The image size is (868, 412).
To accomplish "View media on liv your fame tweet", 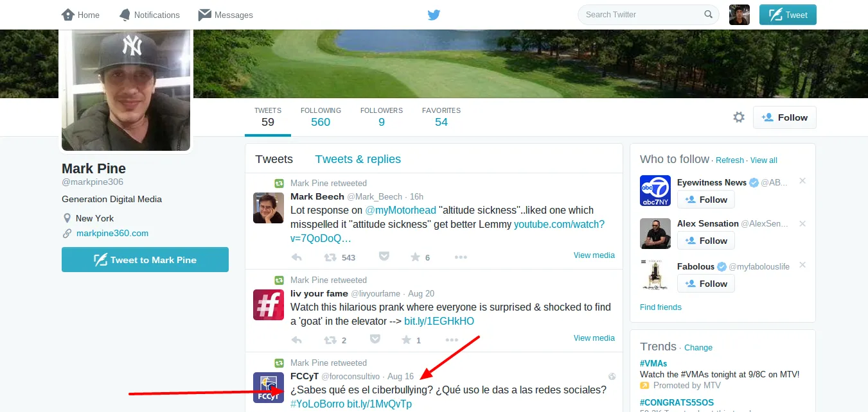I will 594,338.
